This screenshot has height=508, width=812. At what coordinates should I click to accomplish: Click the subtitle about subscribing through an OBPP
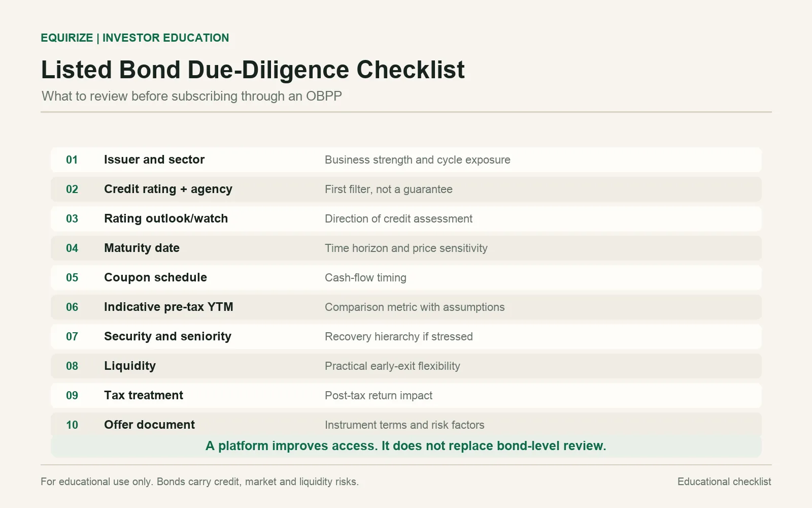coord(192,96)
